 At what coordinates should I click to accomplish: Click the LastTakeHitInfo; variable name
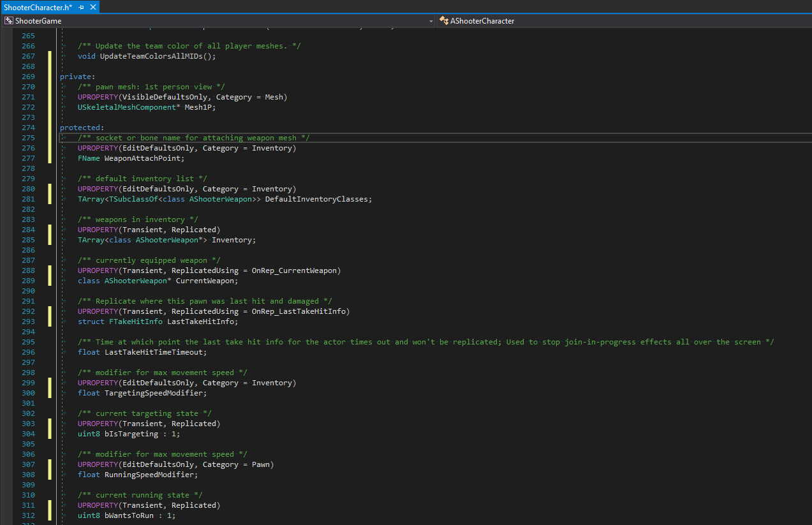pos(202,322)
